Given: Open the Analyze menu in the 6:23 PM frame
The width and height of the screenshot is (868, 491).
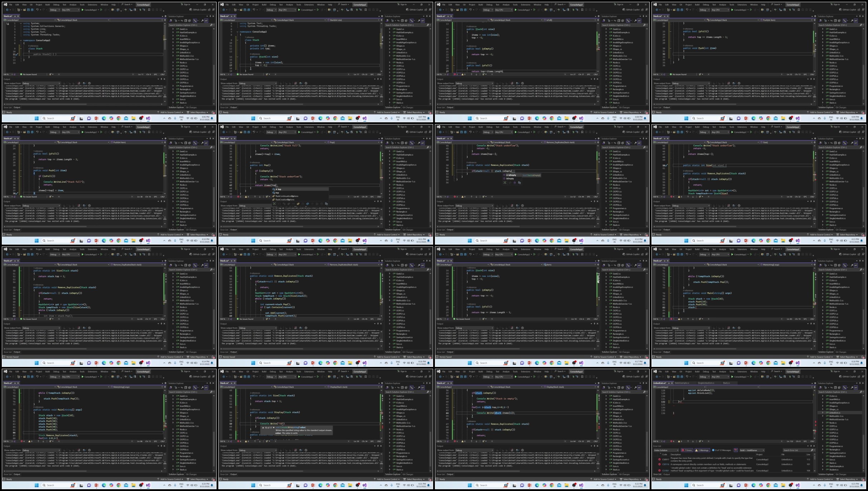Looking at the screenshot, I should [x=722, y=372].
